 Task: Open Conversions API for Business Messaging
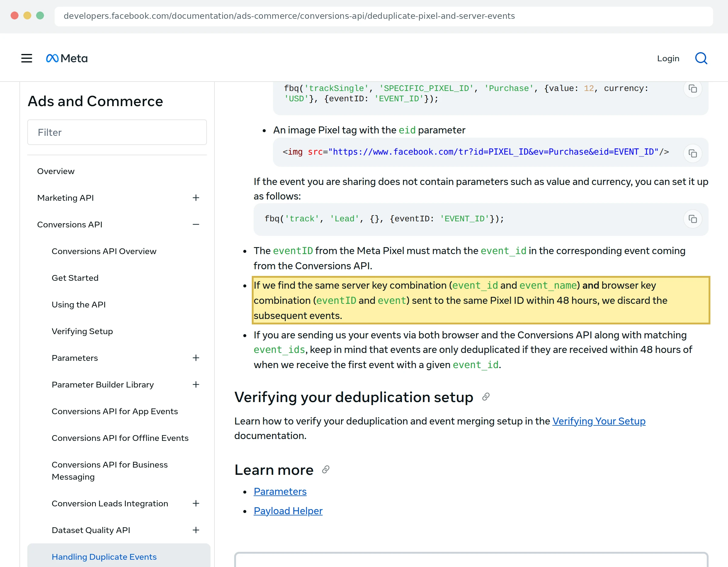pos(110,471)
